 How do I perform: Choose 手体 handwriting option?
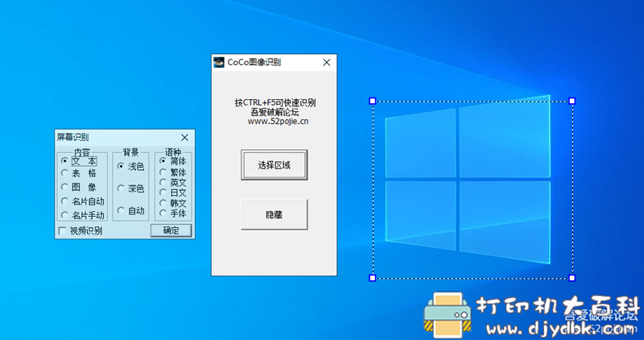pos(163,213)
